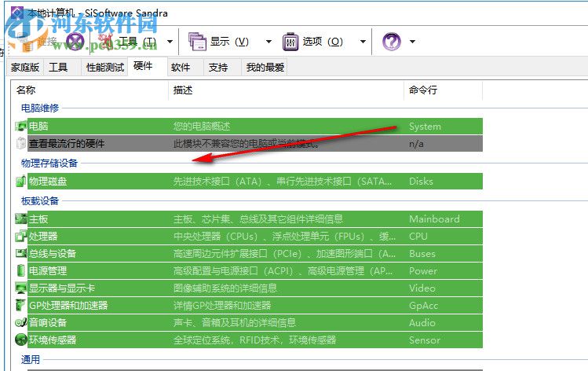Screen dimensions: 588x371
Task: Click the 声卡、音箱及耳机的详细信息 description
Action: (x=235, y=322)
